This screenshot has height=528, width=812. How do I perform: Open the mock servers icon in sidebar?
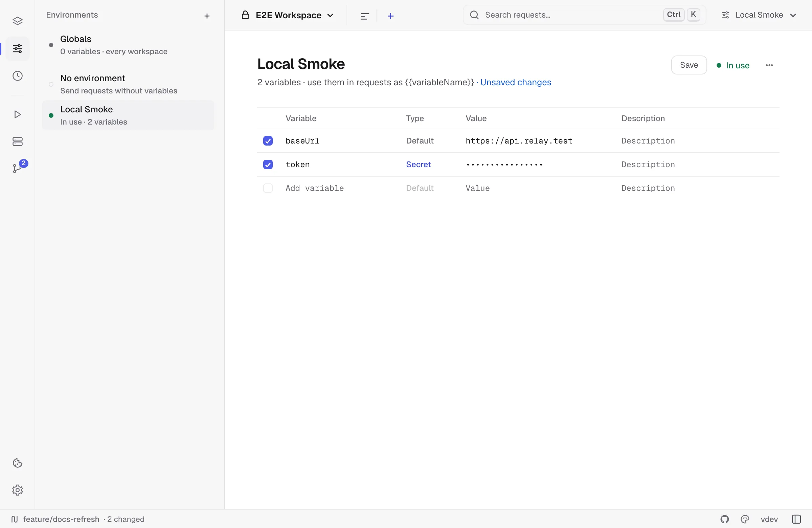coord(17,141)
